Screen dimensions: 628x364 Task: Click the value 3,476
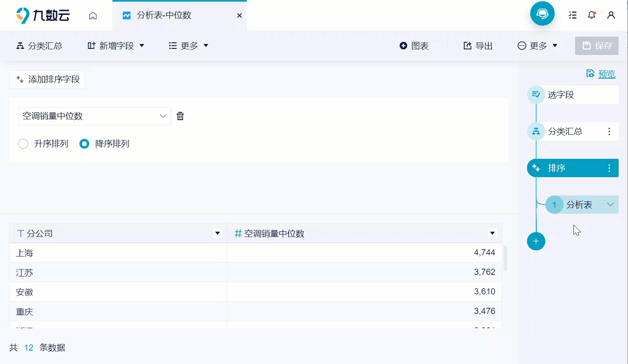[485, 311]
